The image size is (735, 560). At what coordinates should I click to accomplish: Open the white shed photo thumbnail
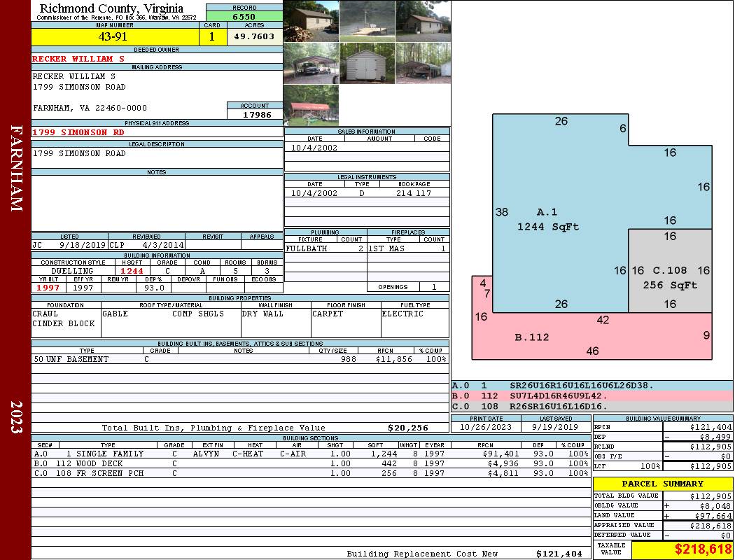tap(367, 63)
